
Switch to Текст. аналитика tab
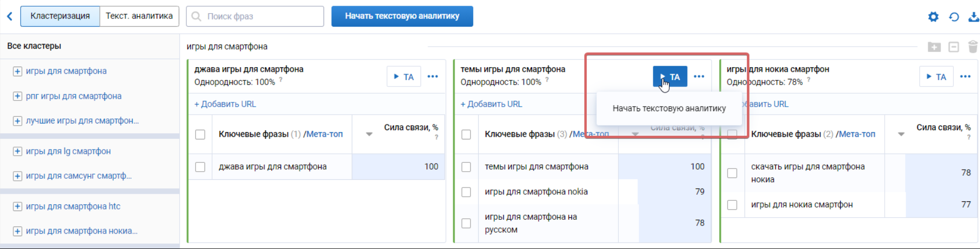click(x=139, y=16)
